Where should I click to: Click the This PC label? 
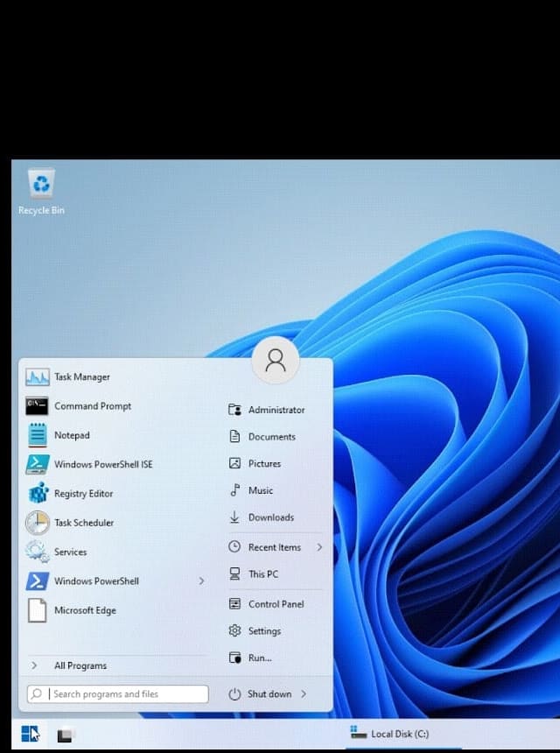pos(263,574)
